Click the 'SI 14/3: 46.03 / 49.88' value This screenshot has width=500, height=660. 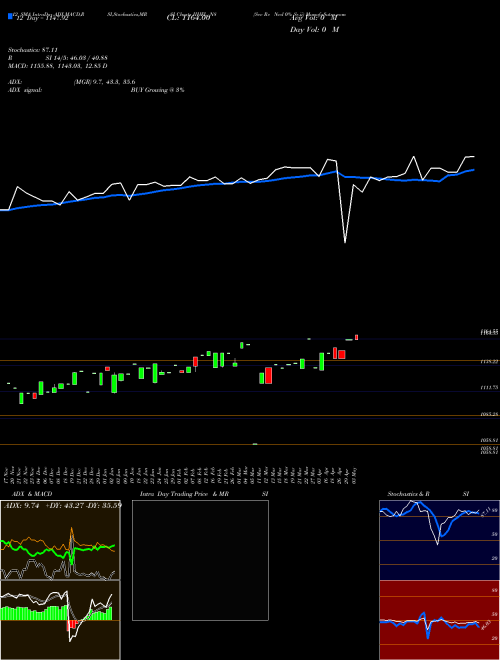77,58
